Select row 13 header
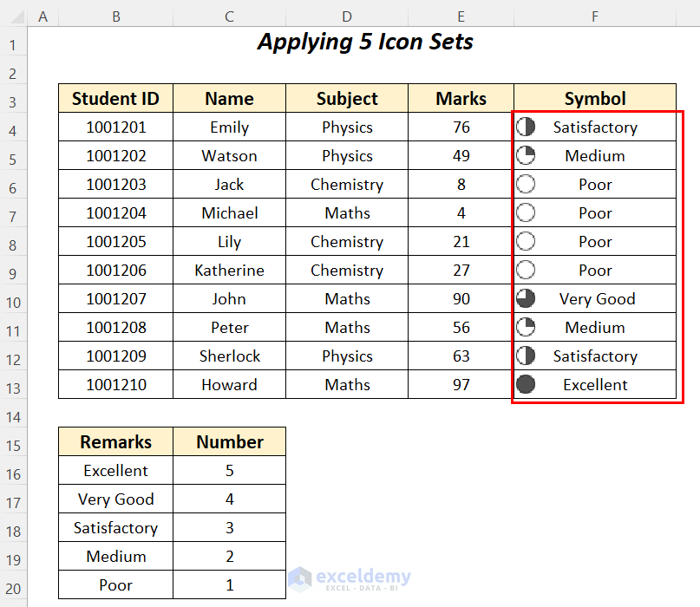Screen dimensions: 700x607 coord(13,385)
